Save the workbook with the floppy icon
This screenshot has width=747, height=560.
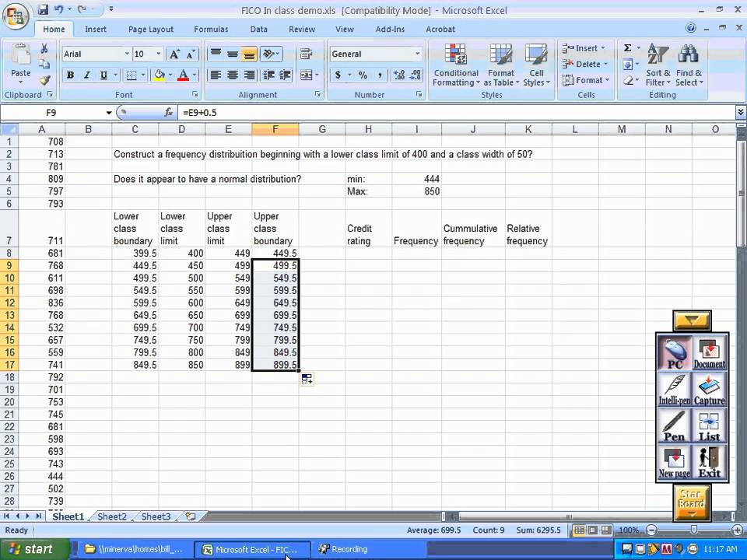pos(43,9)
